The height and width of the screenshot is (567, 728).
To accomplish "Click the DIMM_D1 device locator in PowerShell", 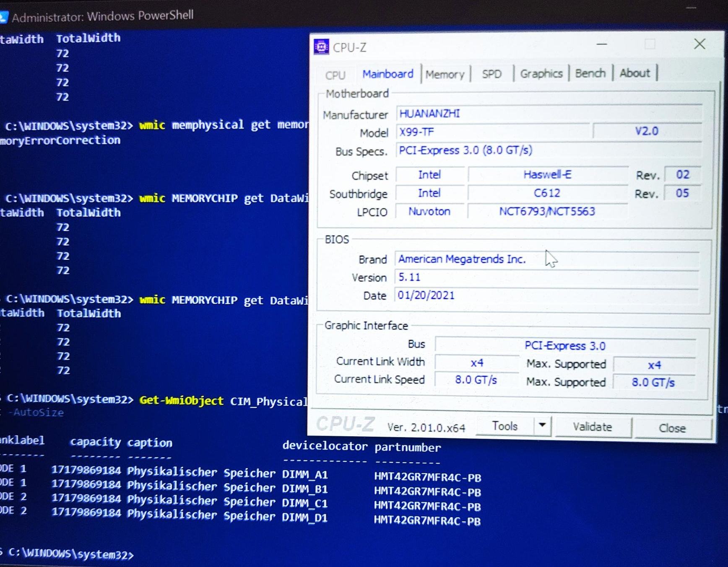I will pyautogui.click(x=305, y=518).
